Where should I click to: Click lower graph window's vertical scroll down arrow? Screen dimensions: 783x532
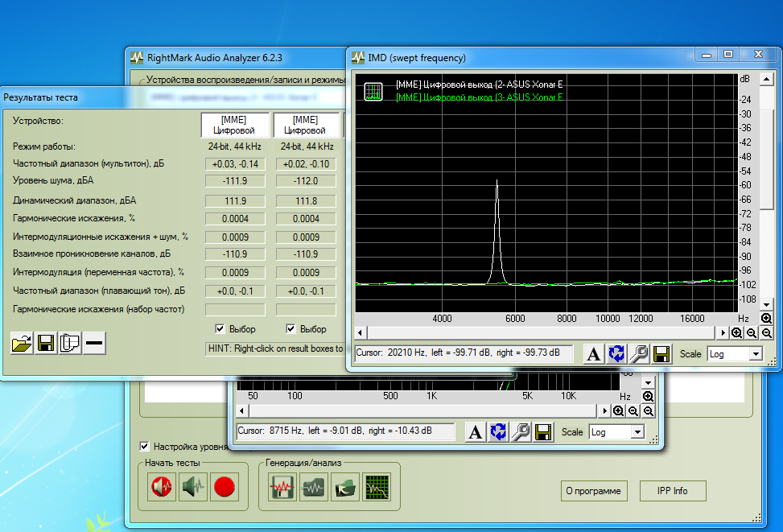tap(648, 382)
